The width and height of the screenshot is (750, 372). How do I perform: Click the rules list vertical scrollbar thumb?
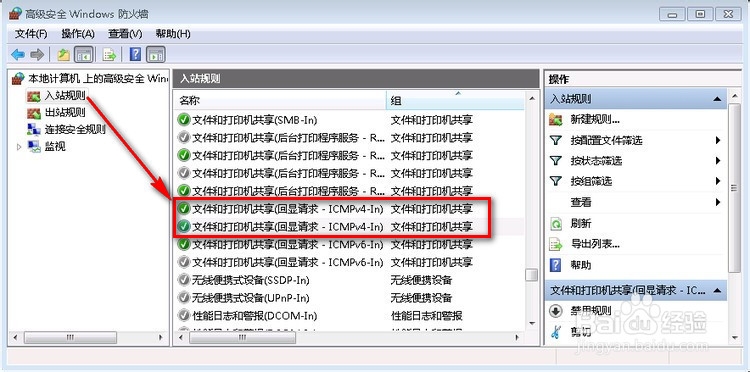pos(531,275)
